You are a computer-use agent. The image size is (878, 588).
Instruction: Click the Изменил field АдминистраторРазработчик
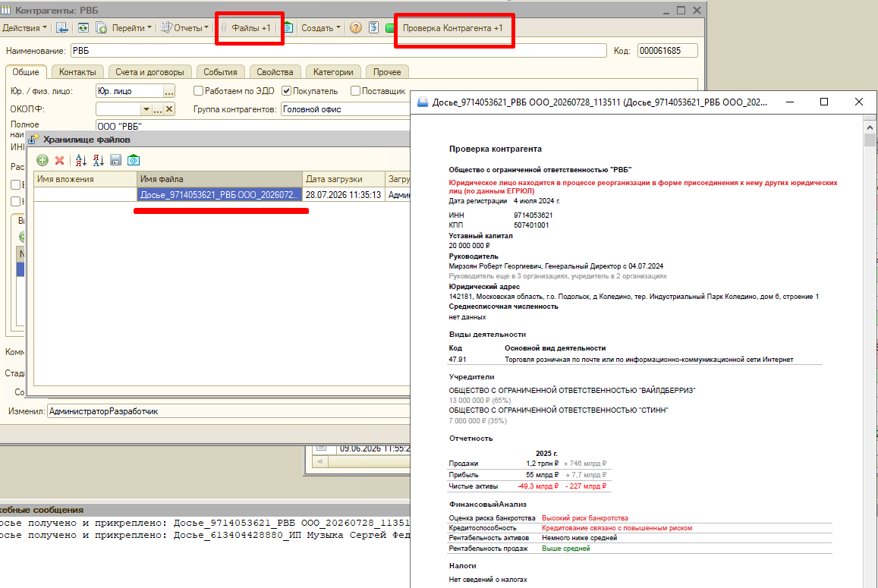point(228,411)
